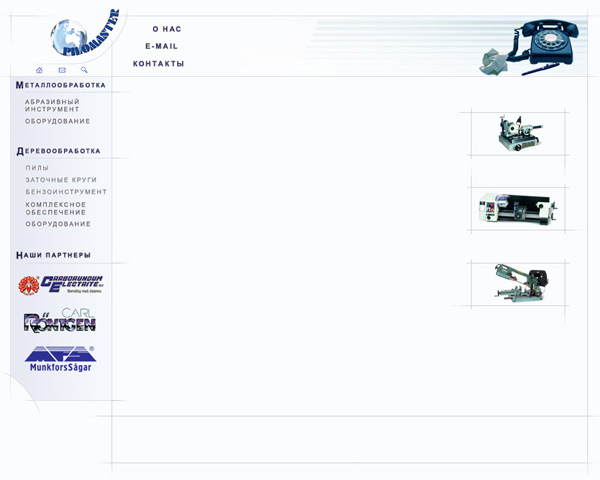The height and width of the screenshot is (480, 600).
Task: Open the Заточные круги link
Action: [61, 180]
